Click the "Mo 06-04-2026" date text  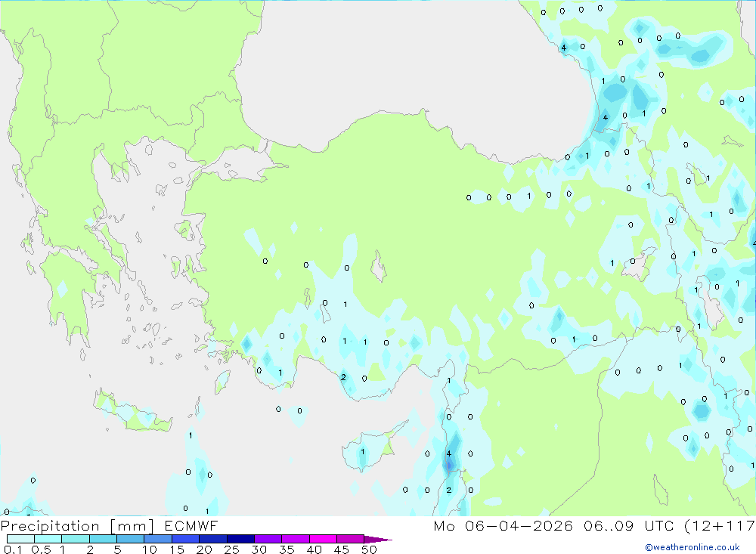pyautogui.click(x=503, y=525)
